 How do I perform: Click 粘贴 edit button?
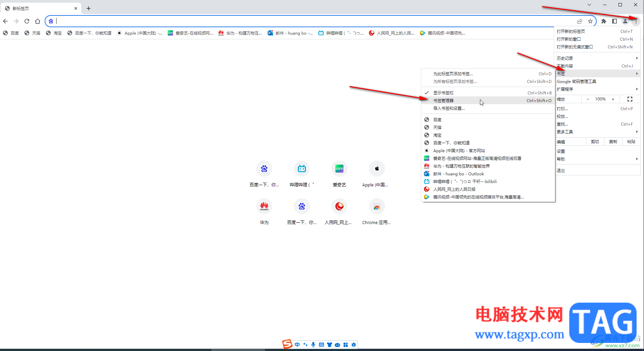click(631, 142)
